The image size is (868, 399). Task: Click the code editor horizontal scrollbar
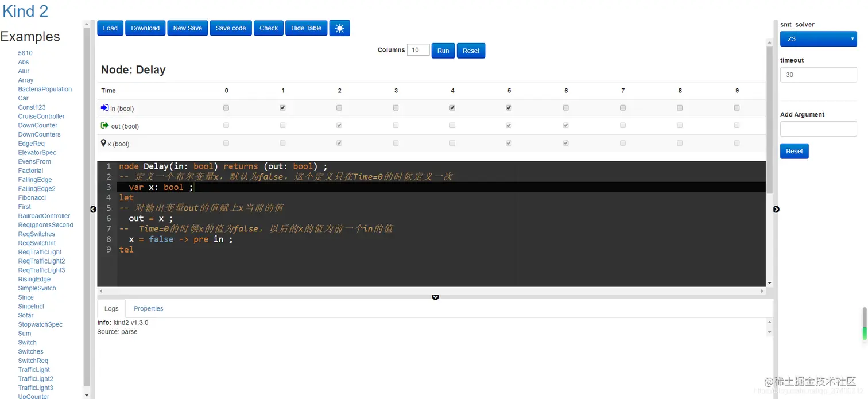pos(432,291)
